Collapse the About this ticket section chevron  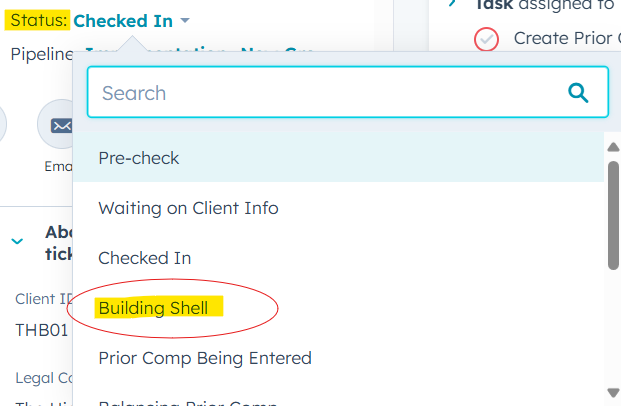(17, 241)
